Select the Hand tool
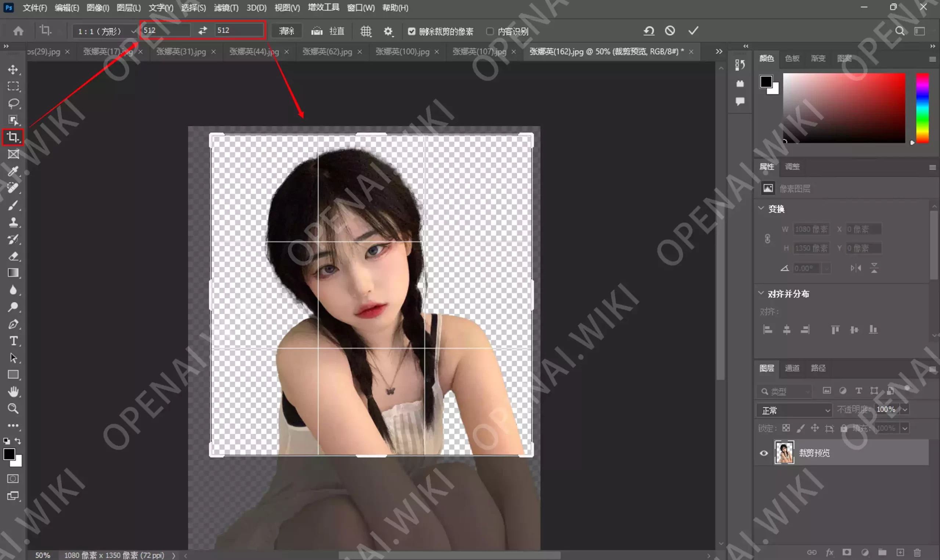Image resolution: width=940 pixels, height=560 pixels. [x=13, y=392]
